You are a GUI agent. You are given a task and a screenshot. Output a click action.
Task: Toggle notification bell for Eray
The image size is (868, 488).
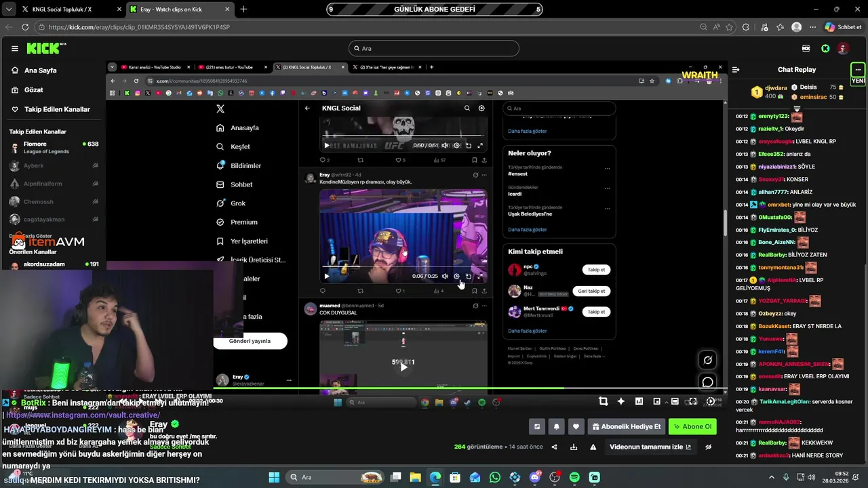pyautogui.click(x=557, y=426)
